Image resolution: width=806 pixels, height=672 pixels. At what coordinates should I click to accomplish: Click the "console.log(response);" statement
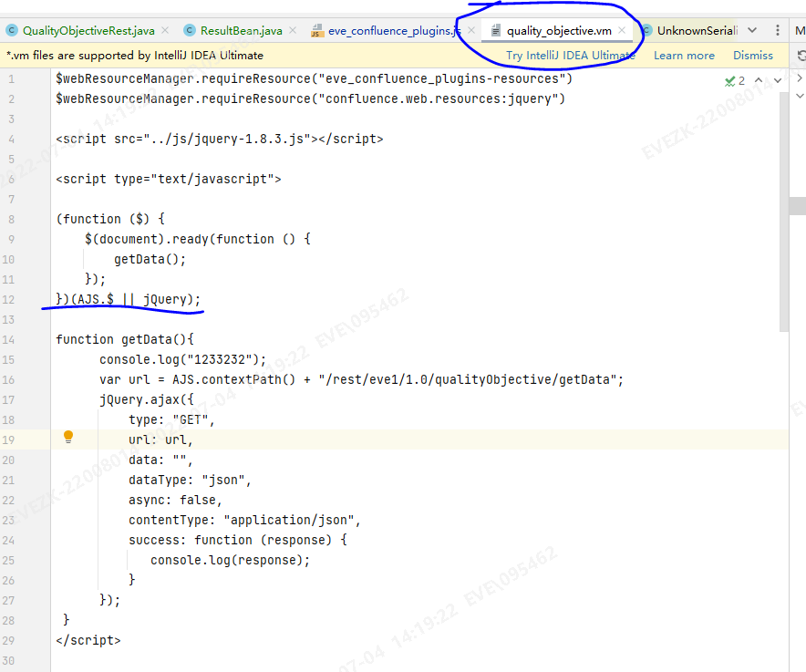pos(231,560)
